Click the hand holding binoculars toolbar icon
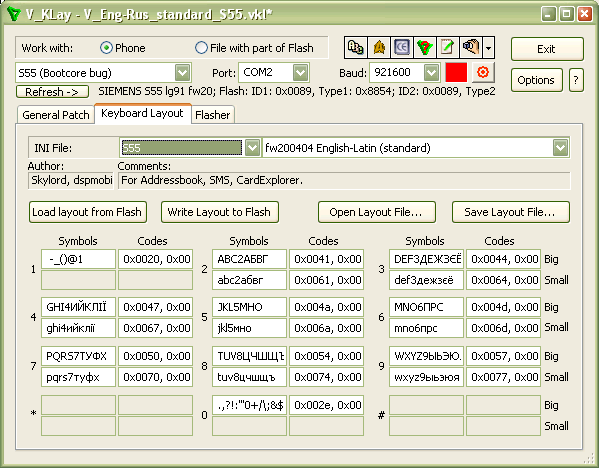 (471, 47)
